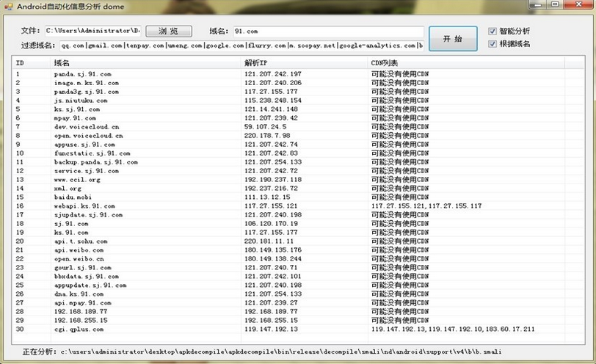Click the 域名 field containing 91.com

[327, 32]
